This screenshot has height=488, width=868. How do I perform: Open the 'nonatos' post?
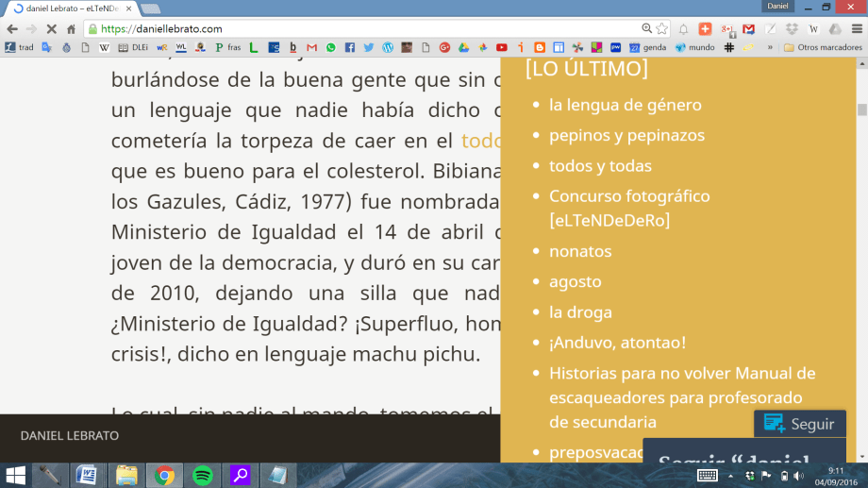pos(580,251)
